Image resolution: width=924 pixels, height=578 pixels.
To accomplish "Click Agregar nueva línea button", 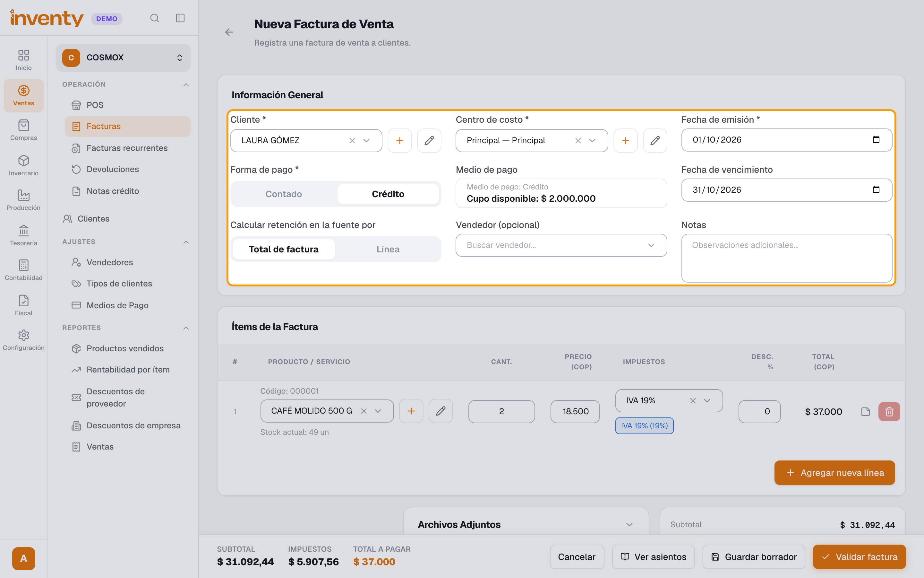I will (835, 473).
